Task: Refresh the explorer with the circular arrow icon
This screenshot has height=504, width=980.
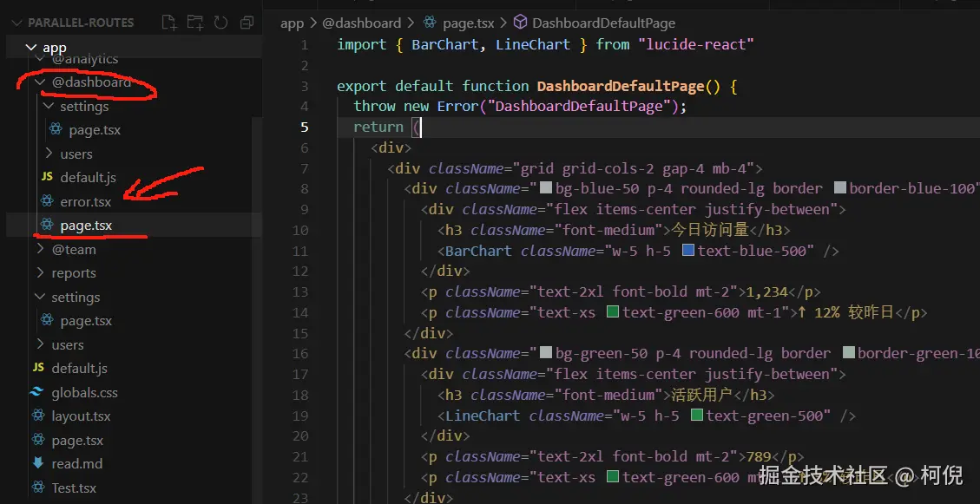Action: click(x=220, y=23)
